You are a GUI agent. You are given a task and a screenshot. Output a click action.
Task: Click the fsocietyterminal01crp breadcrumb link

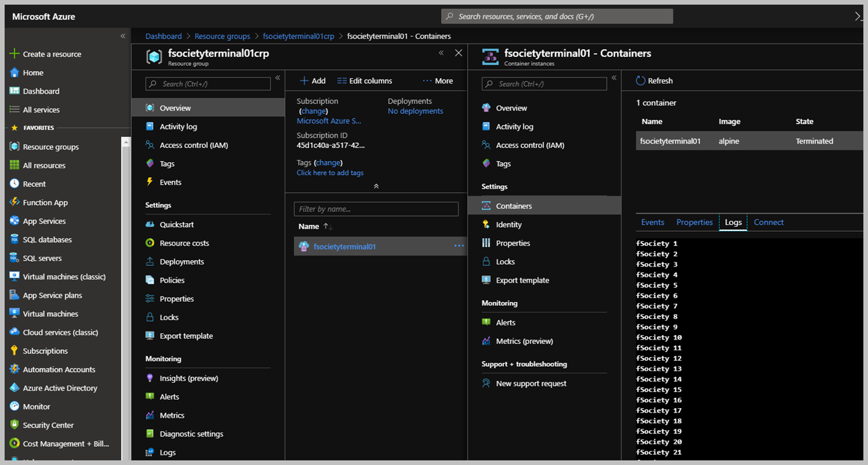click(299, 36)
